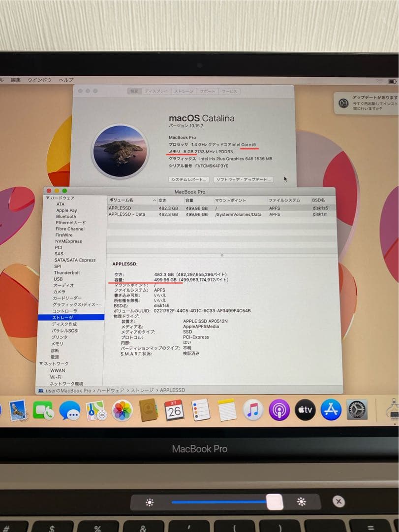Image resolution: width=399 pixels, height=532 pixels.
Task: Open System Preferences gear icon
Action: pyautogui.click(x=357, y=410)
